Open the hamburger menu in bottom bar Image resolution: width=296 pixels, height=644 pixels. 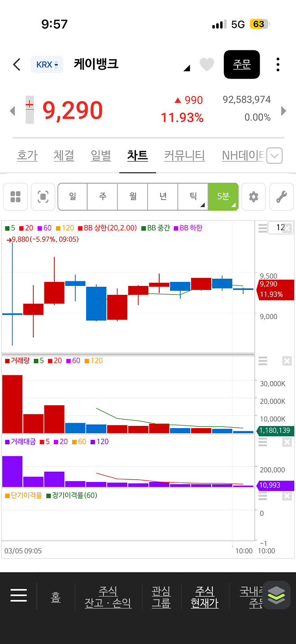(x=19, y=596)
